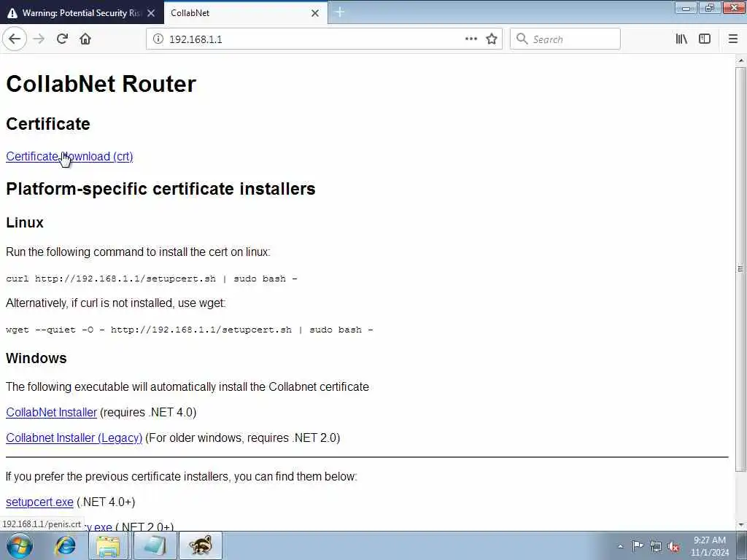747x560 pixels.
Task: Focus the Search box
Action: (x=565, y=39)
